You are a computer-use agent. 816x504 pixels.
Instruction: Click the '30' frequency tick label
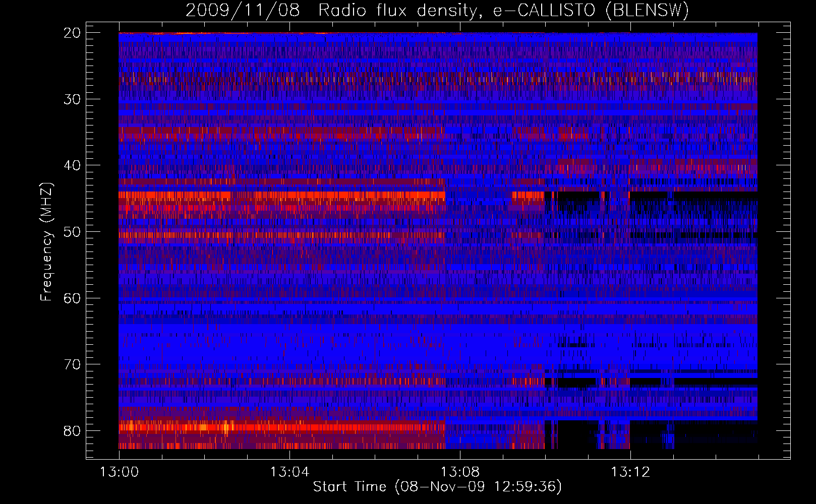(73, 99)
